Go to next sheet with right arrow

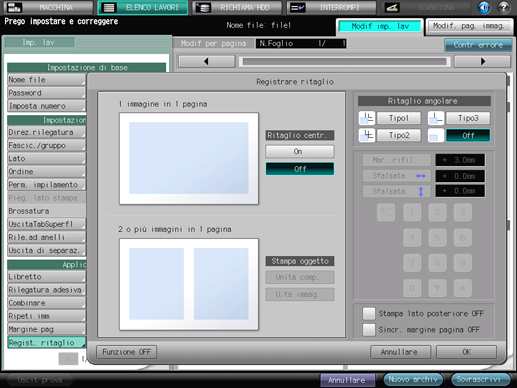pyautogui.click(x=482, y=61)
